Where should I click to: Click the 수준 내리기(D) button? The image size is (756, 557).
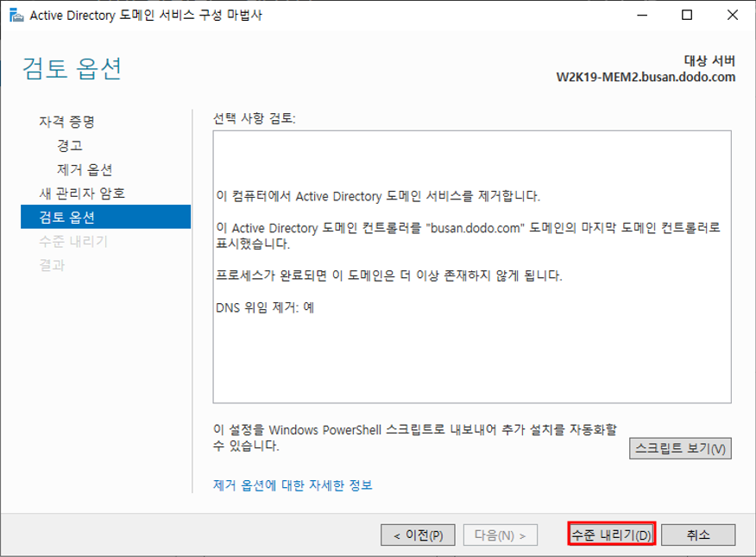click(x=611, y=535)
